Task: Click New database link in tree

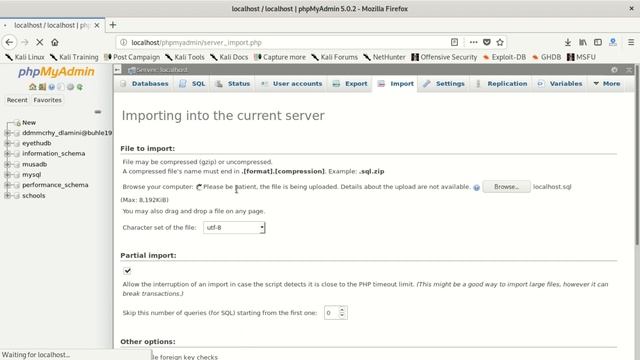Action: [x=29, y=122]
